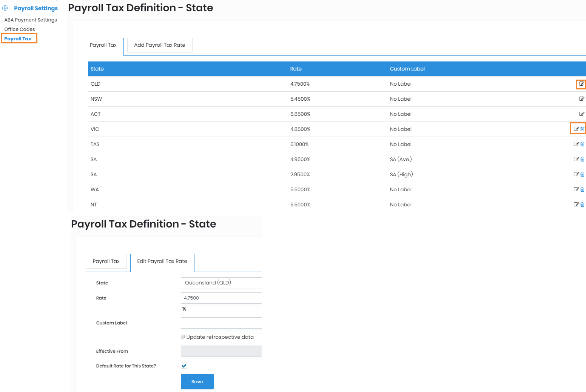Save the payroll tax rate
Screen dimensions: 586x392
pos(197,381)
